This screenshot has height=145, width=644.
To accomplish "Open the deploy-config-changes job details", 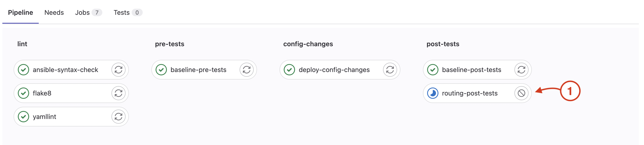I will (x=334, y=70).
